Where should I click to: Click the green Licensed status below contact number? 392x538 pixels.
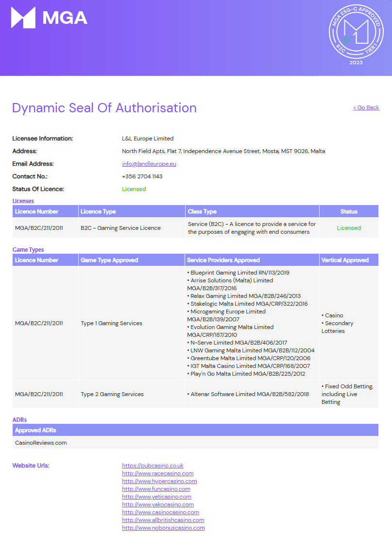click(134, 189)
